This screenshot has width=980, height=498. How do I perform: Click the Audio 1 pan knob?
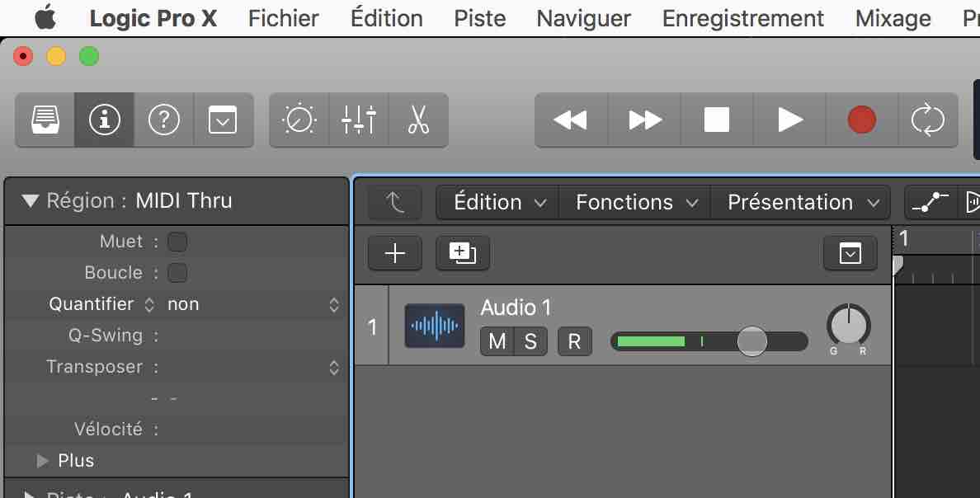click(849, 326)
